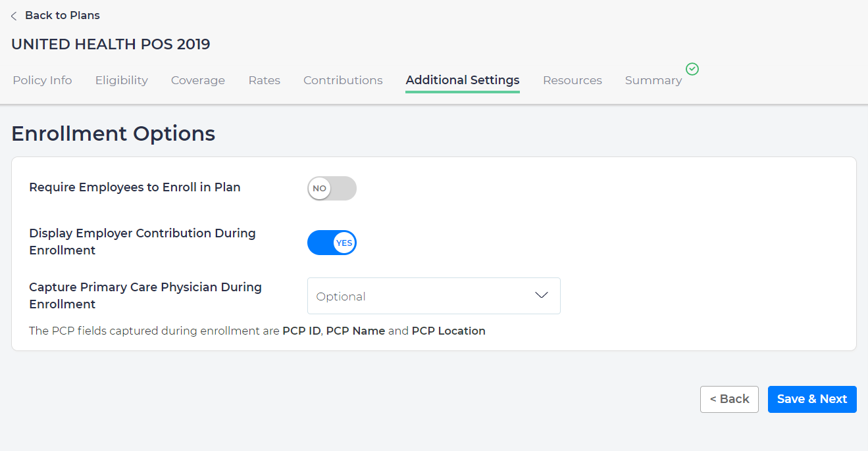
Task: Enable Require Employees to Enroll toggle
Action: click(x=332, y=189)
